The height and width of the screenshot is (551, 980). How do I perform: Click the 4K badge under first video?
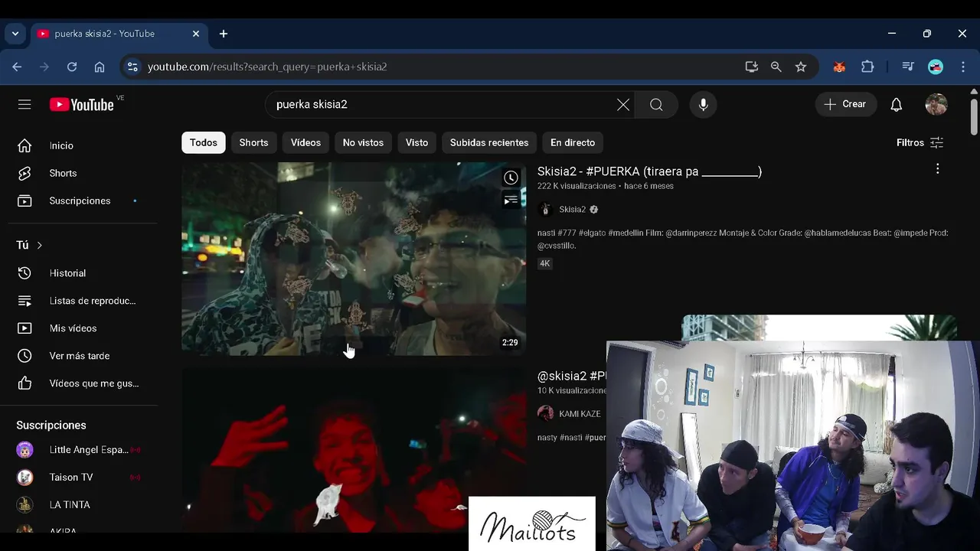coord(544,263)
